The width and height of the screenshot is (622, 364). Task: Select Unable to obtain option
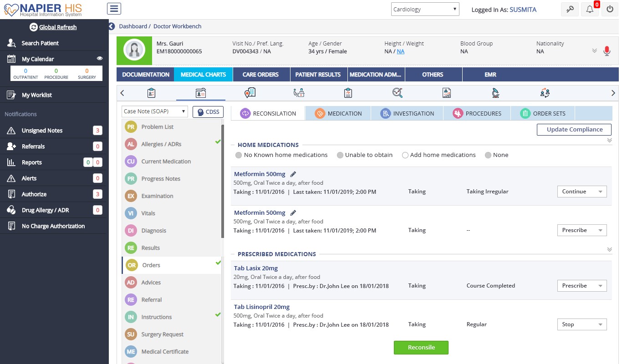(x=340, y=155)
